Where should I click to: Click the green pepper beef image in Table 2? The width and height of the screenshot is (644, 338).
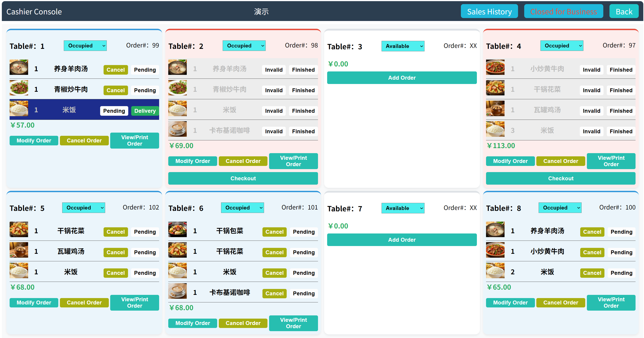pos(177,88)
